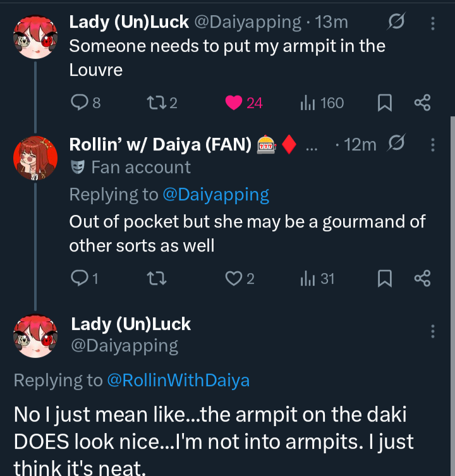The height and width of the screenshot is (476, 455).
Task: Bookmark the fan account's reply
Action: pos(385,278)
